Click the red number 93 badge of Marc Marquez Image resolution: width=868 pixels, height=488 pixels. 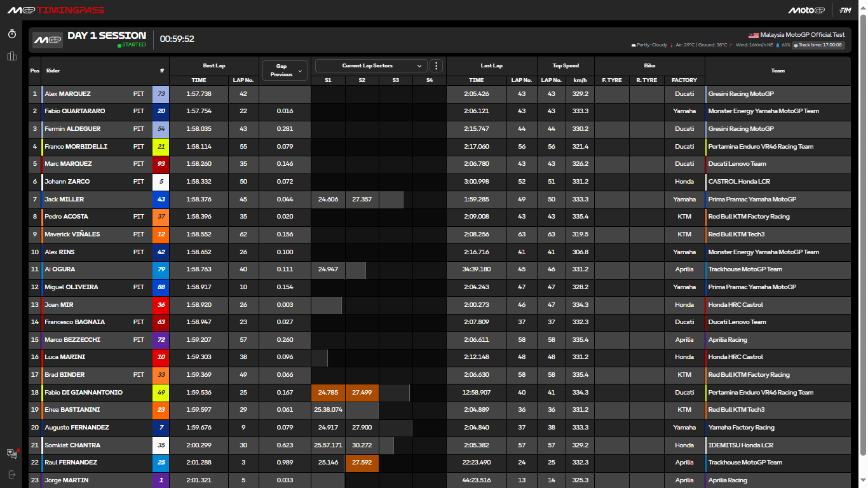[161, 164]
